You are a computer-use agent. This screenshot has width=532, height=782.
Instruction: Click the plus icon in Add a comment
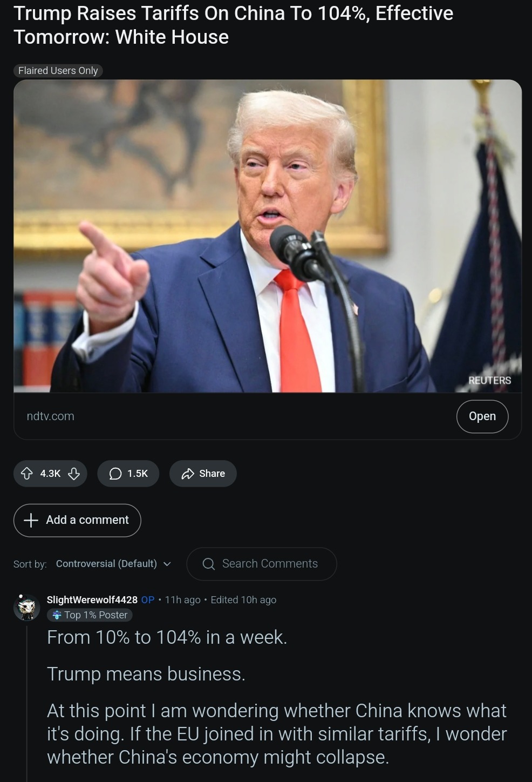(31, 520)
